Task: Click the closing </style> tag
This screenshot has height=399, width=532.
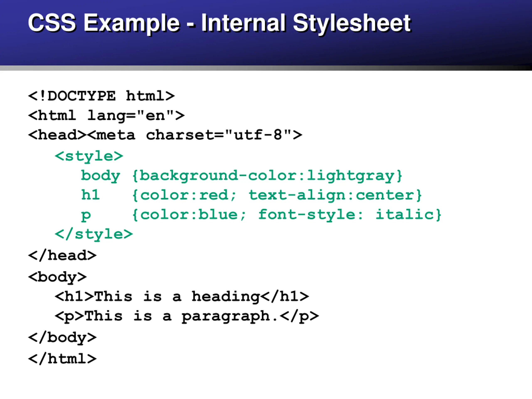Action: pos(94,234)
